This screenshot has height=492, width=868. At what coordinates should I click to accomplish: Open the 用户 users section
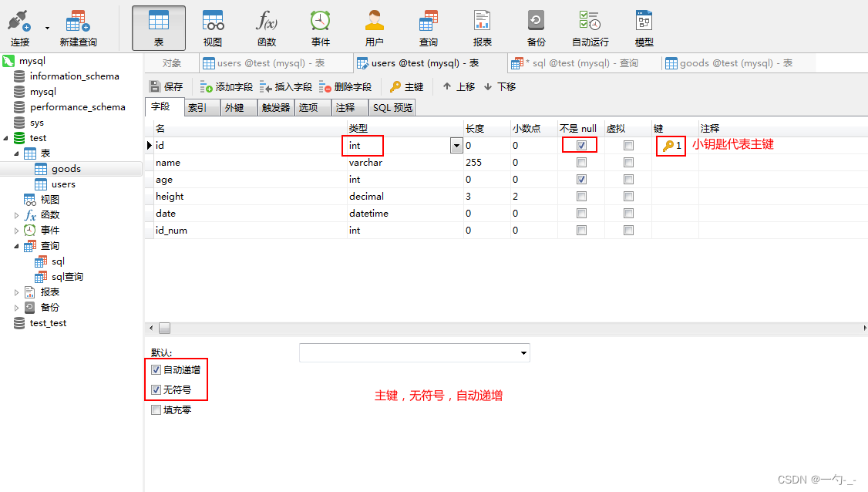click(374, 28)
